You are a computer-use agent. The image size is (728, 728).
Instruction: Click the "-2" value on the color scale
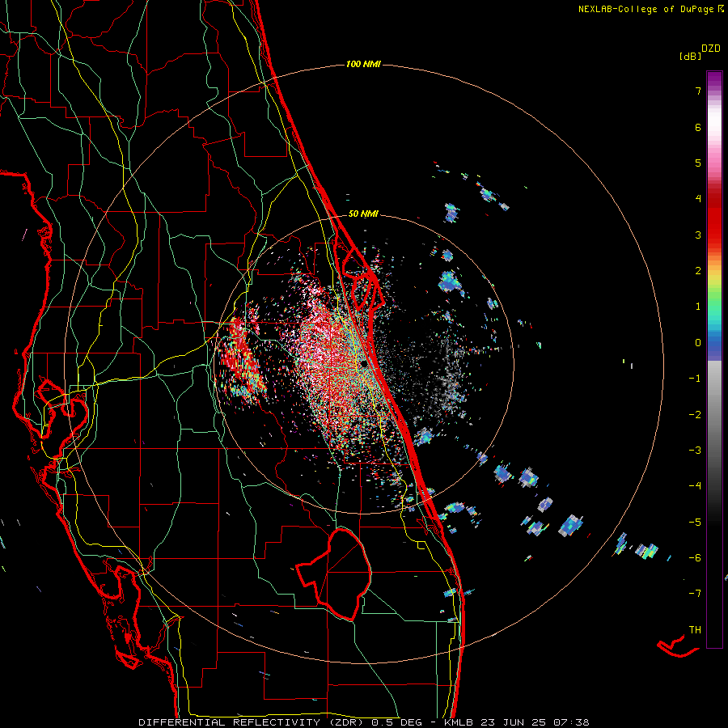click(695, 415)
